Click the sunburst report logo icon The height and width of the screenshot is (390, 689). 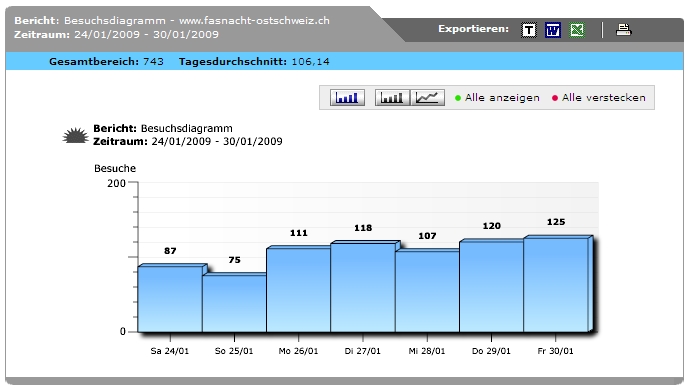75,135
